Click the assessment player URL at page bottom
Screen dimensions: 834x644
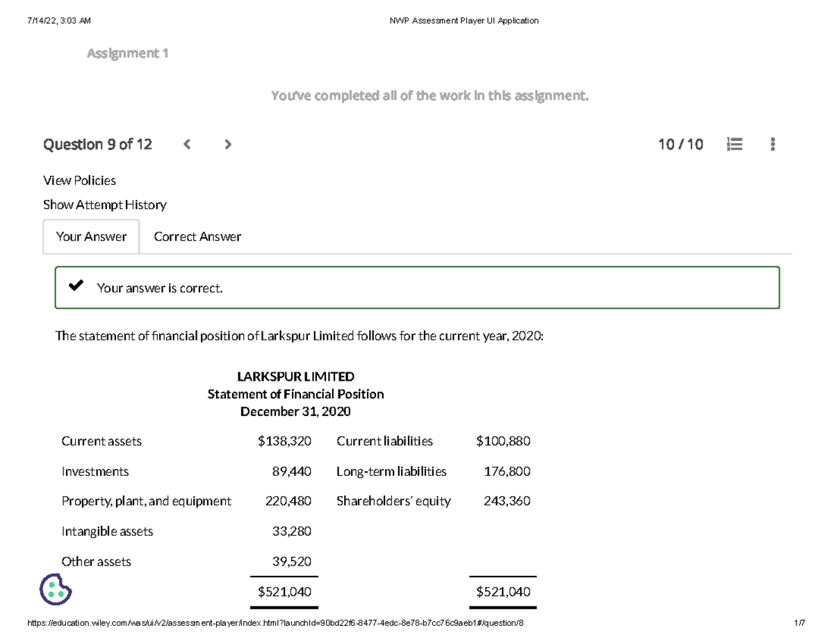(x=275, y=623)
